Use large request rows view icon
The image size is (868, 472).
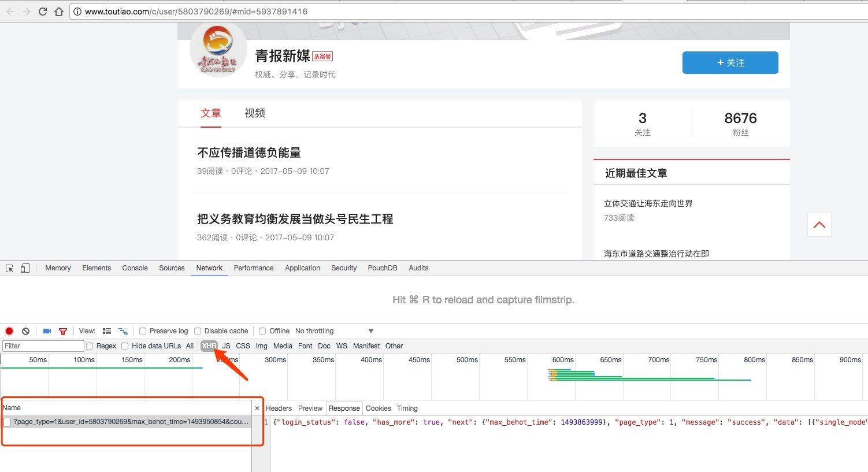pyautogui.click(x=107, y=331)
